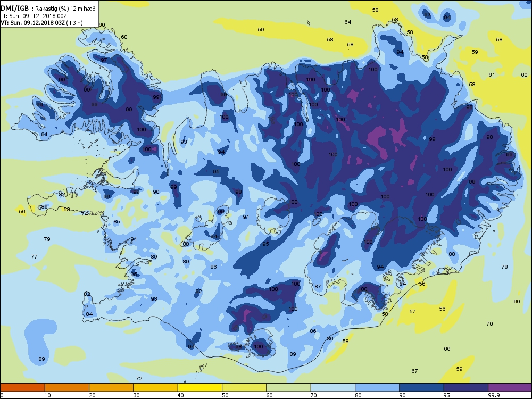
Task: Click the '30' legend scale label
Action: click(136, 395)
